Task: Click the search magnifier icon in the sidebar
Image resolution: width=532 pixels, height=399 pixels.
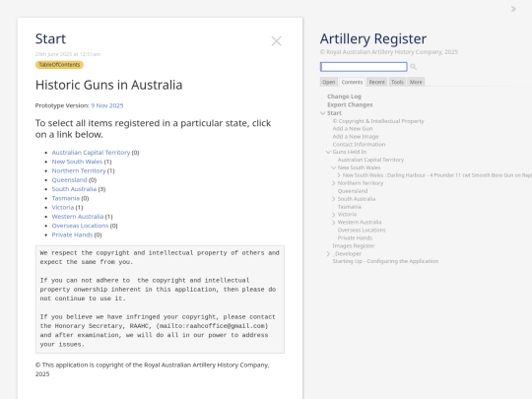Action: pyautogui.click(x=413, y=67)
